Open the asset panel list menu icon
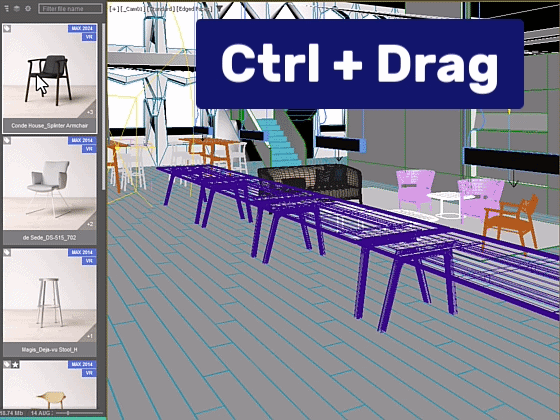Screen dimensions: 560x420 (6, 8)
